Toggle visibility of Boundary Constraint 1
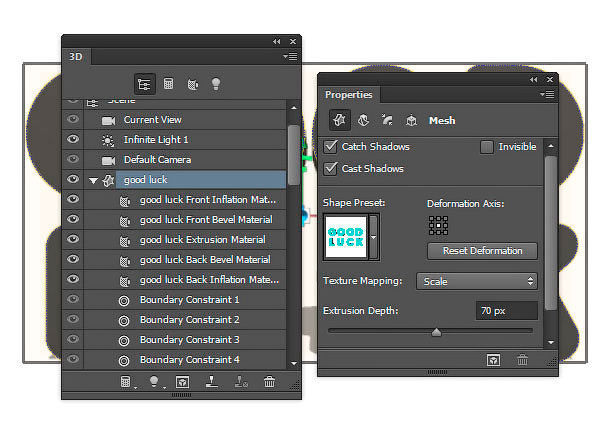The image size is (600, 435). pyautogui.click(x=73, y=299)
